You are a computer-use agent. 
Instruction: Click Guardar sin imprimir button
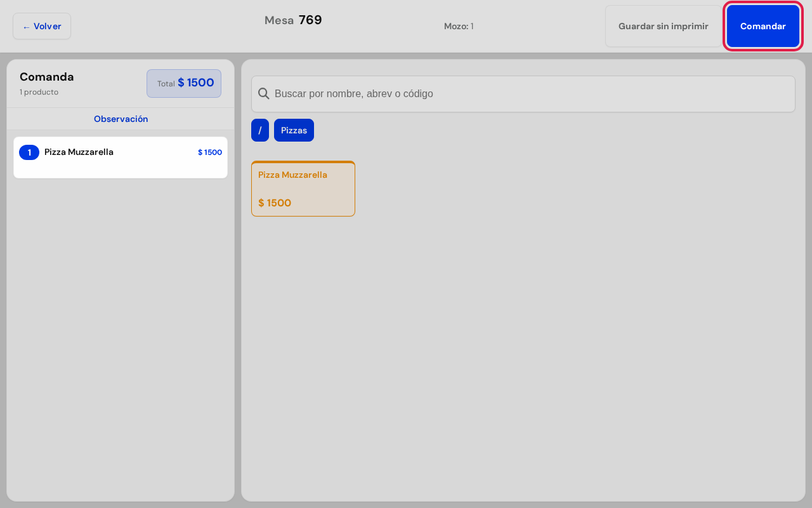click(664, 26)
